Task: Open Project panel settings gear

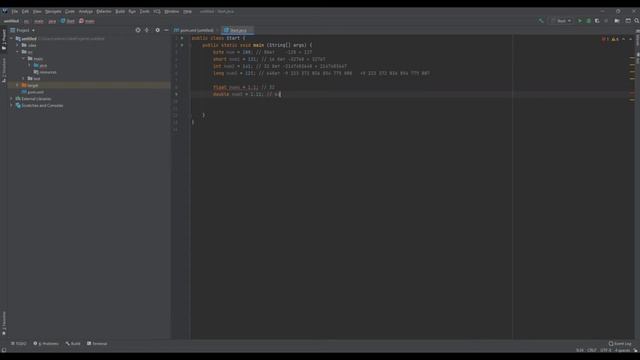Action: click(158, 30)
